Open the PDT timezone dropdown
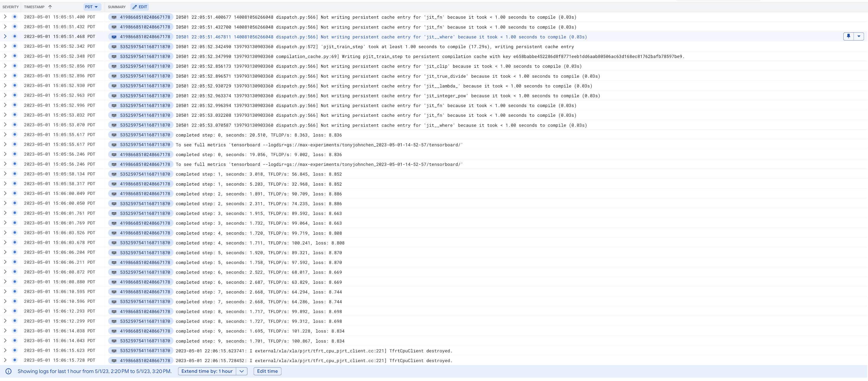This screenshot has height=381, width=868. click(x=91, y=7)
